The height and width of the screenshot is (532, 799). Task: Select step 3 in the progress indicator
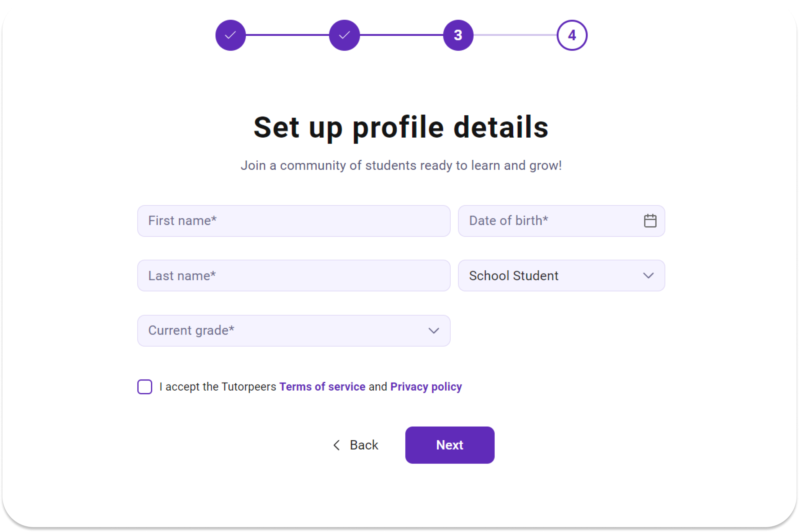coord(458,35)
